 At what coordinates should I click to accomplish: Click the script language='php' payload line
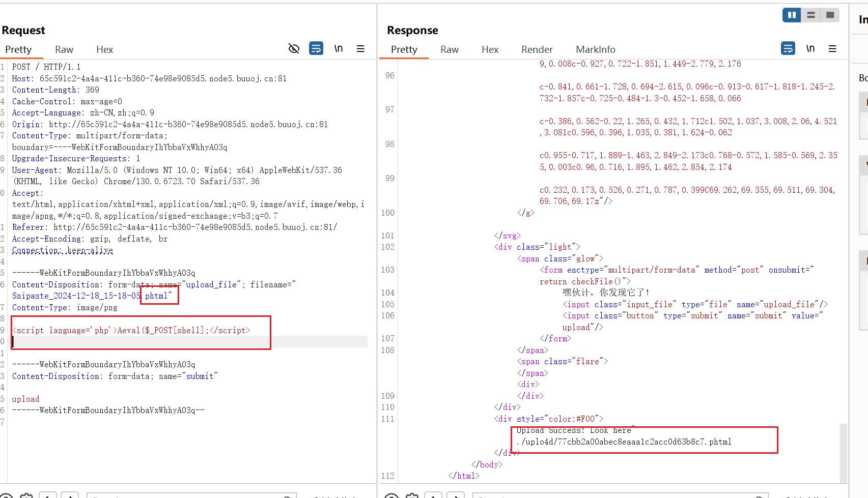131,331
